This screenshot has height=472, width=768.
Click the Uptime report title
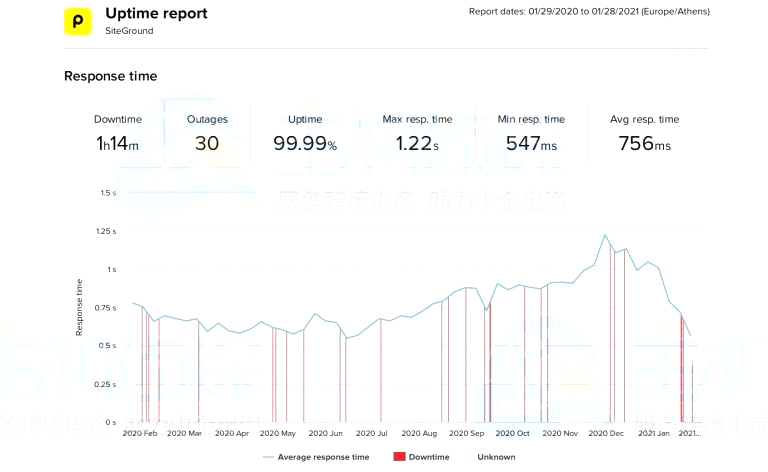point(156,14)
